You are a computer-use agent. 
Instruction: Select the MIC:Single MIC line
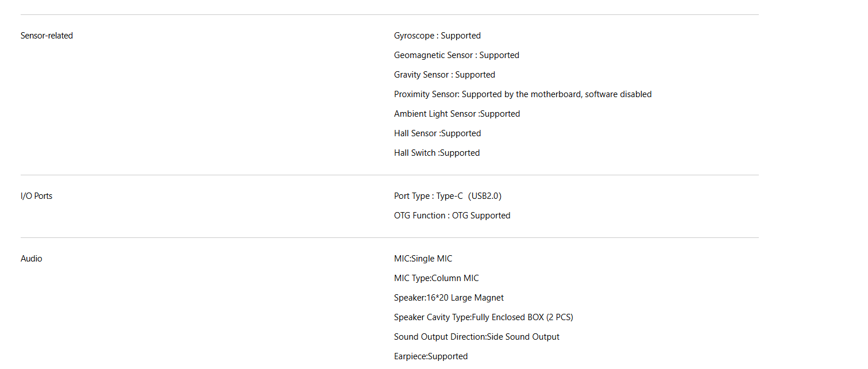(423, 259)
